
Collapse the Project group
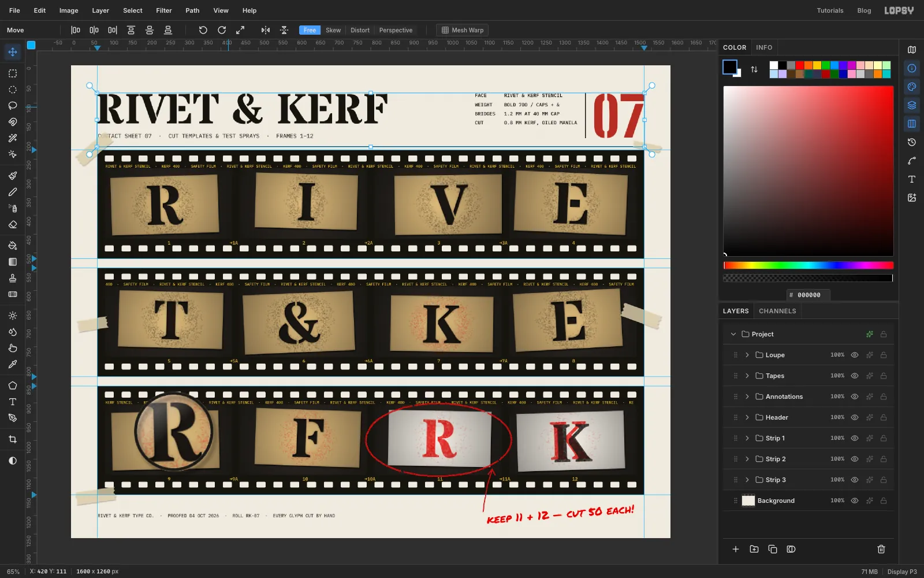[733, 334]
